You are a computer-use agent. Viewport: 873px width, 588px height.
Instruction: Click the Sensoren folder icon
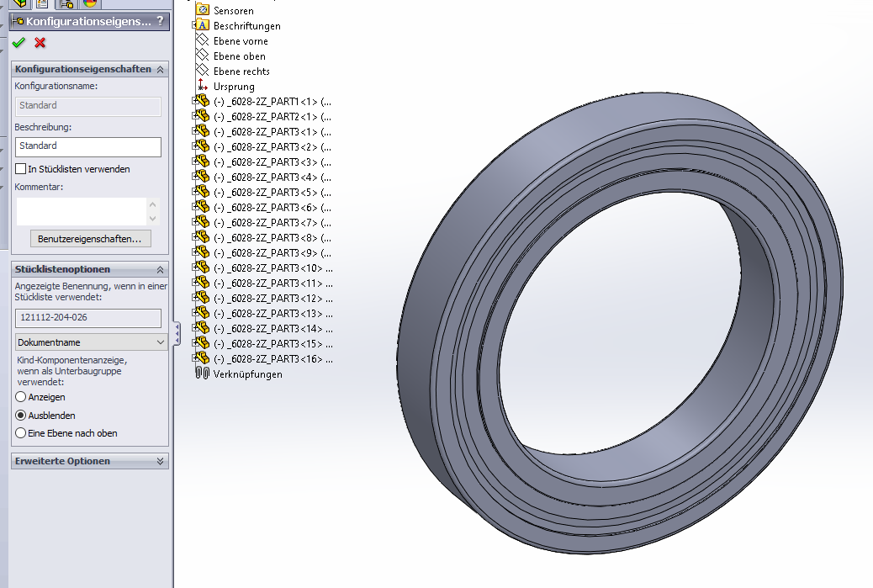point(204,10)
